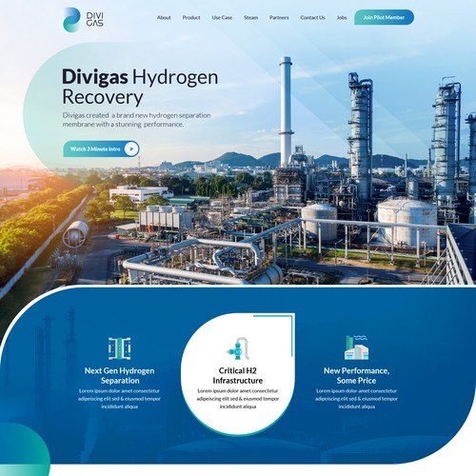Select the Next Gen Hydrogen Separation heading
The width and height of the screenshot is (476, 476).
tap(120, 375)
